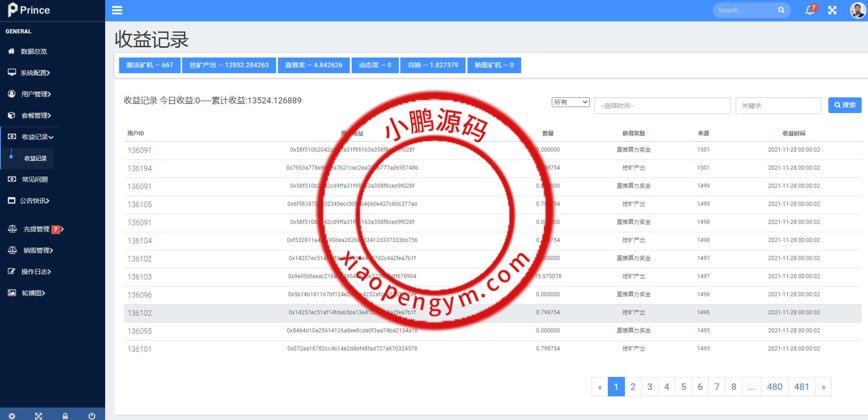868x420 pixels.
Task: Click the 选择时间 date input field
Action: coord(662,106)
